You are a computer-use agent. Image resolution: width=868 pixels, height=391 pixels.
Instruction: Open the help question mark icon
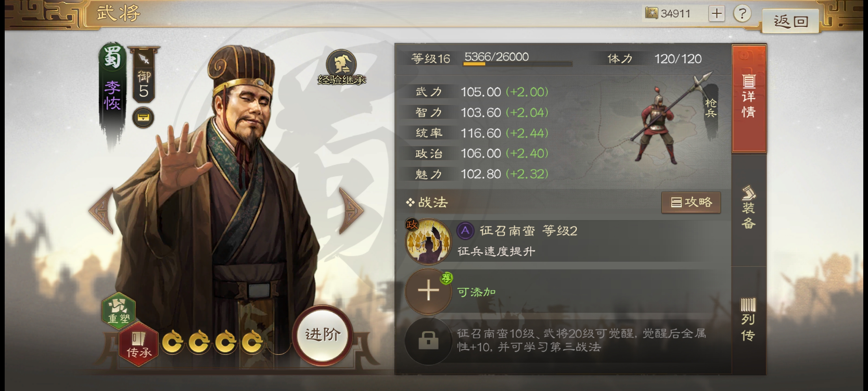click(x=742, y=14)
